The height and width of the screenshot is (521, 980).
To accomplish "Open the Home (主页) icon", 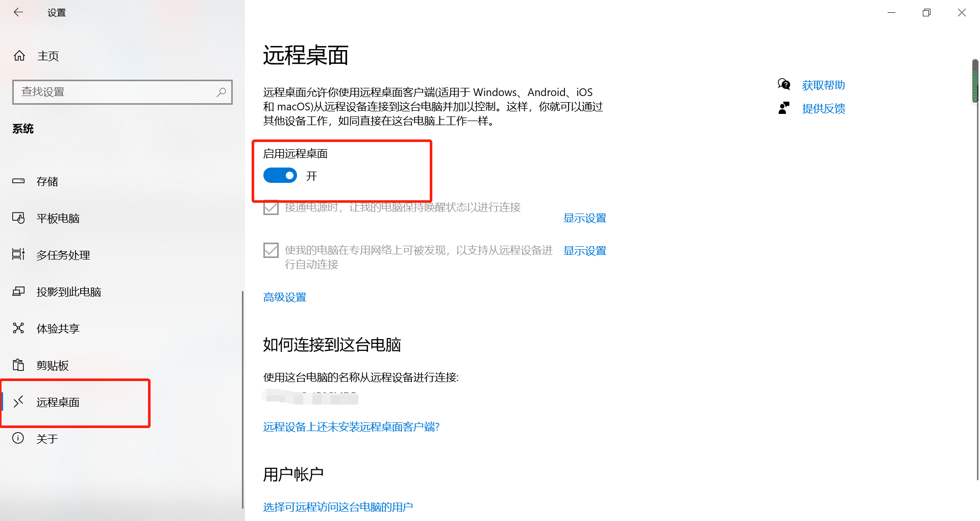I will pos(19,56).
